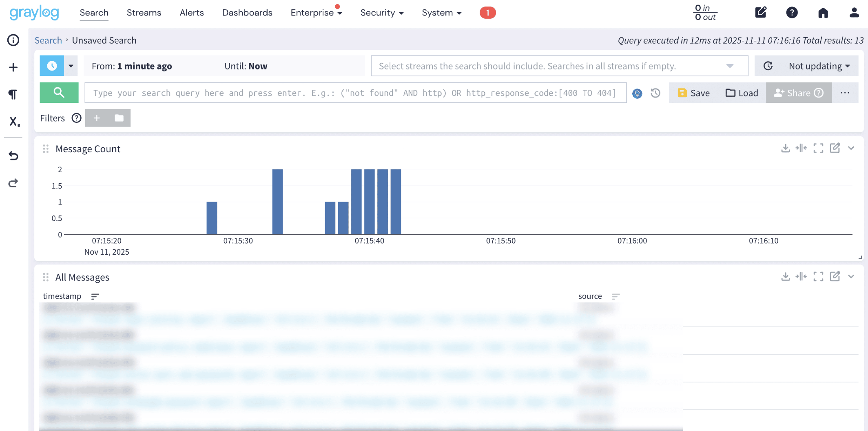
Task: Open Message Count widget actions chevron
Action: tap(851, 148)
